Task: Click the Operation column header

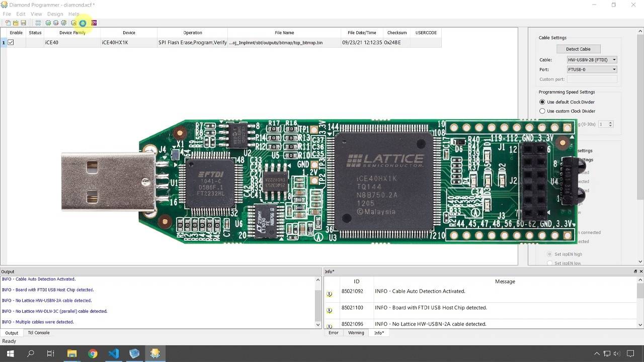Action: coord(193,33)
